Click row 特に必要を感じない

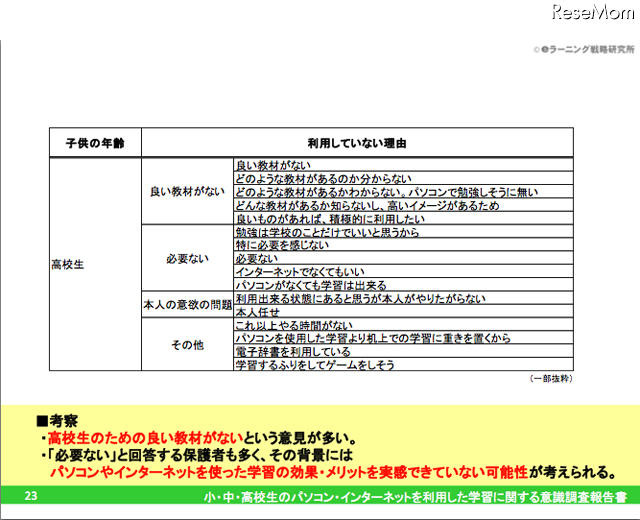tap(403, 245)
